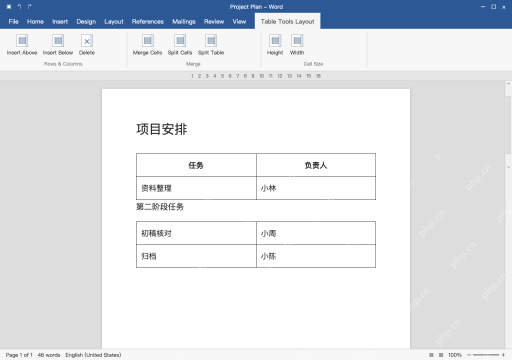Click the Insert Below icon

58,41
